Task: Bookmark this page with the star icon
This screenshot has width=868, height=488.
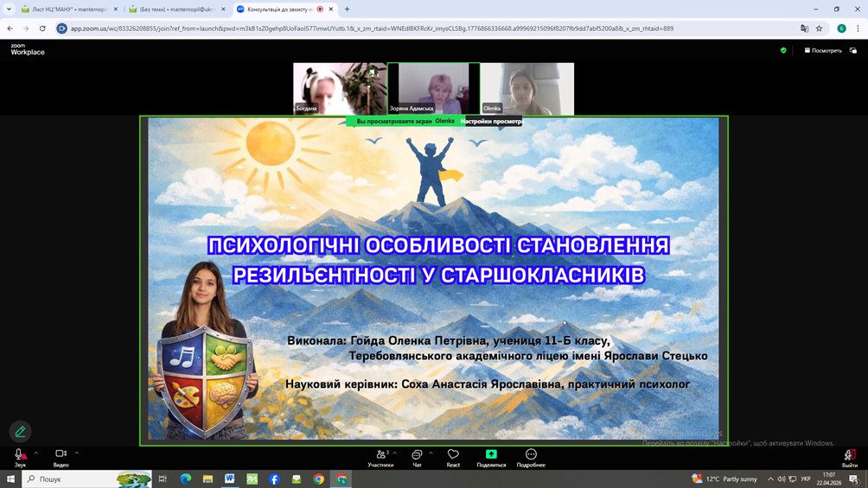Action: pos(820,29)
